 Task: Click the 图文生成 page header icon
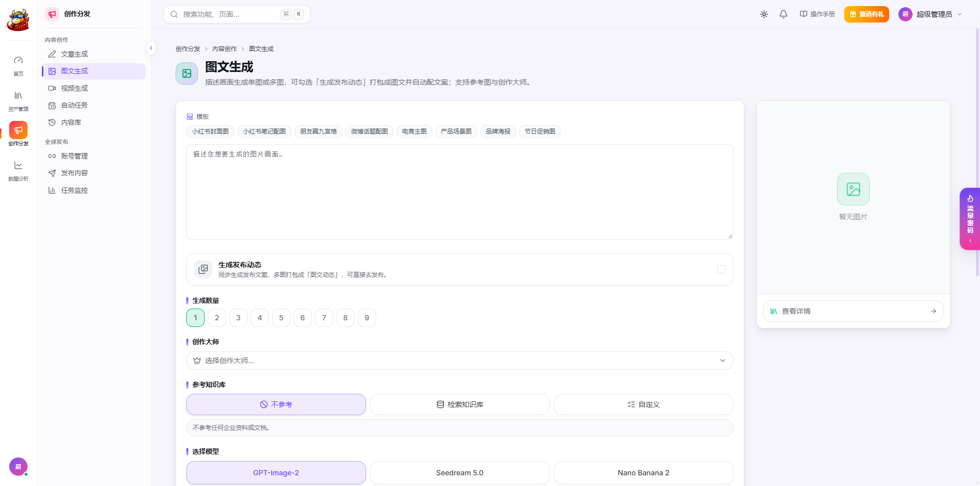(x=187, y=73)
